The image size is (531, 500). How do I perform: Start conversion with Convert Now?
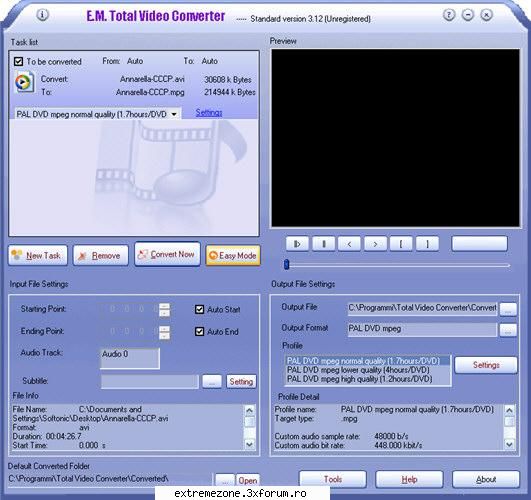click(x=167, y=254)
